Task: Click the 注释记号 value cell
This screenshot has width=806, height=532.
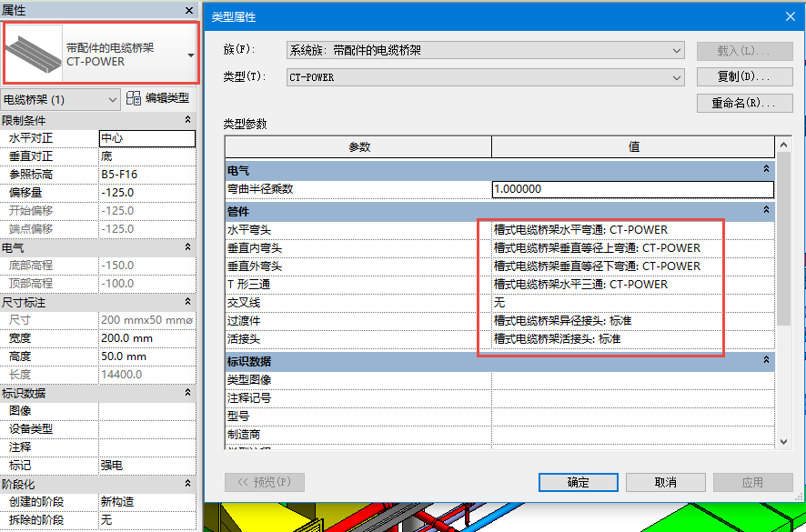Action: tap(633, 398)
